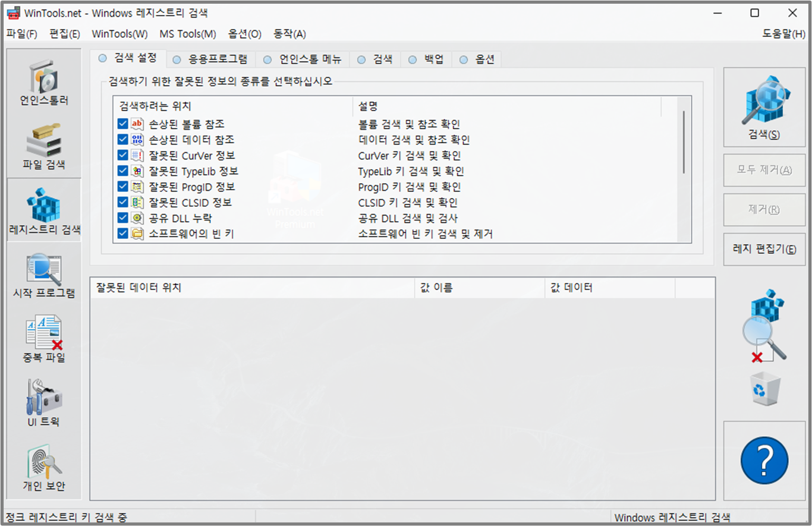
Task: Sort by 값 이름 column header
Action: click(480, 288)
